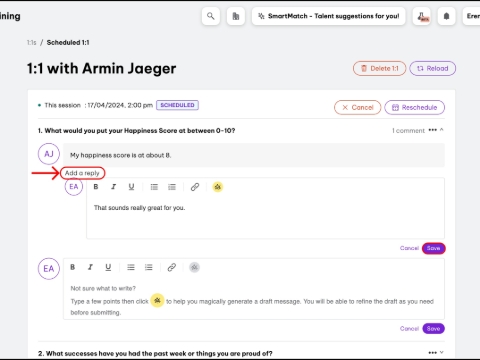This screenshot has width=480, height=360.
Task: Expand question 2 with chevron
Action: point(442,352)
